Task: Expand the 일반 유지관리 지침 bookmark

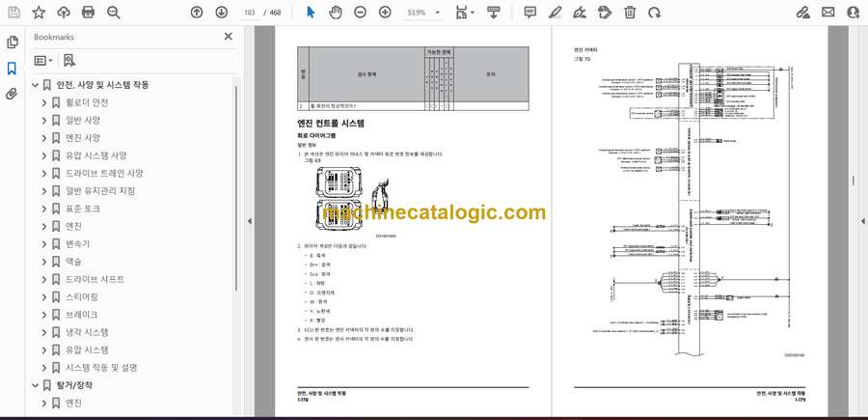Action: [44, 191]
